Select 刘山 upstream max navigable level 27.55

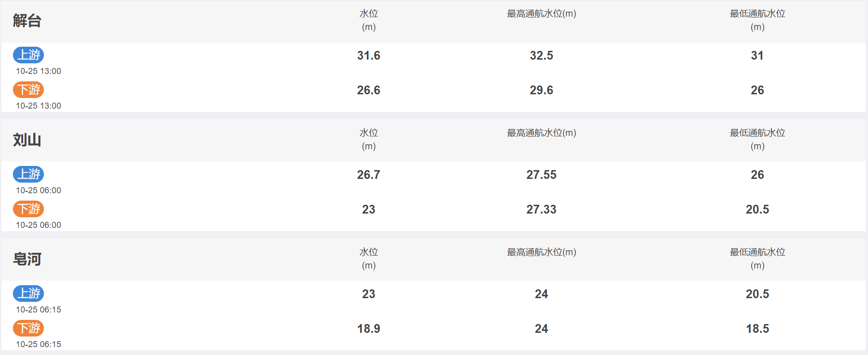[541, 175]
